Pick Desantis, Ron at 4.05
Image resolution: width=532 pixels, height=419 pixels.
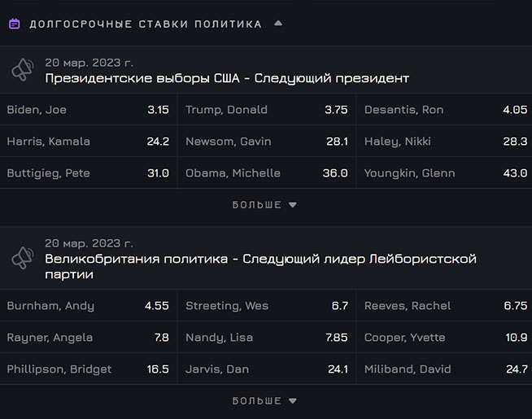pos(444,110)
